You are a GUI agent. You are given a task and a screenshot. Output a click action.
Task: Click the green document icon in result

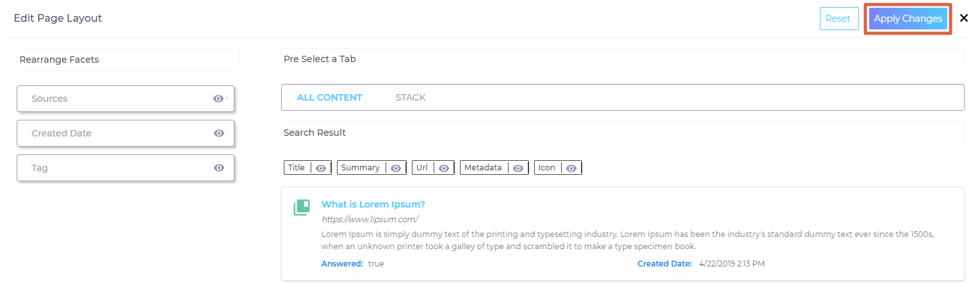pyautogui.click(x=302, y=207)
